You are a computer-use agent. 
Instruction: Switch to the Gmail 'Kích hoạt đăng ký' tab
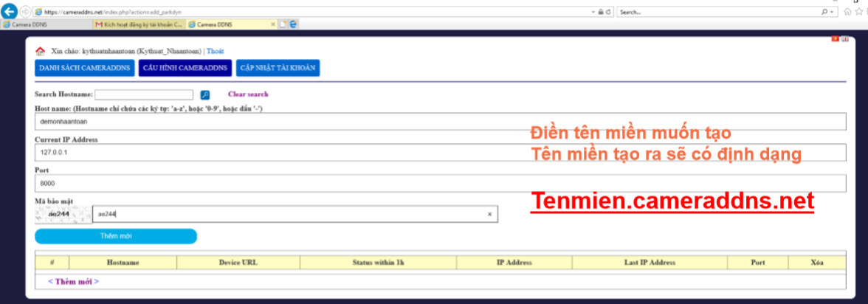pyautogui.click(x=139, y=24)
